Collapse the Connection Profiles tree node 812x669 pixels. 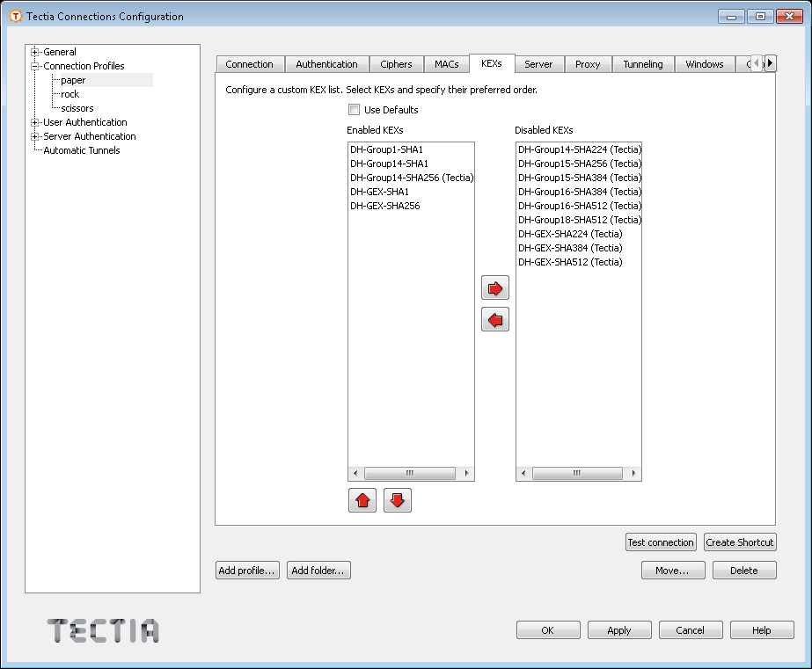[x=35, y=66]
